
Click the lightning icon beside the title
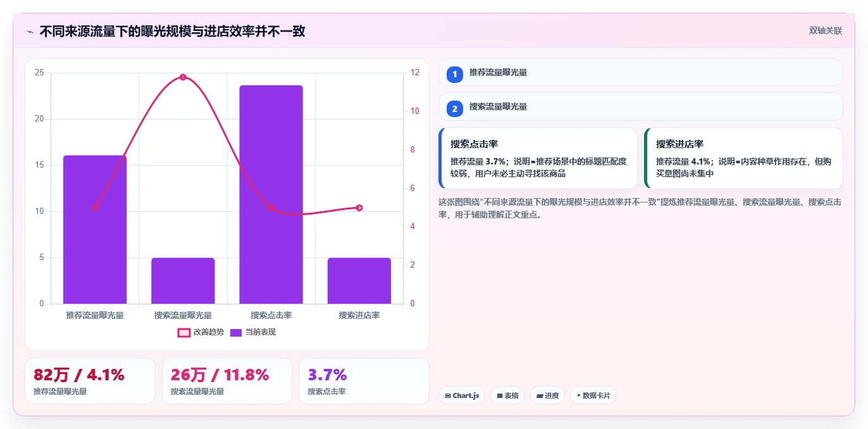[30, 31]
